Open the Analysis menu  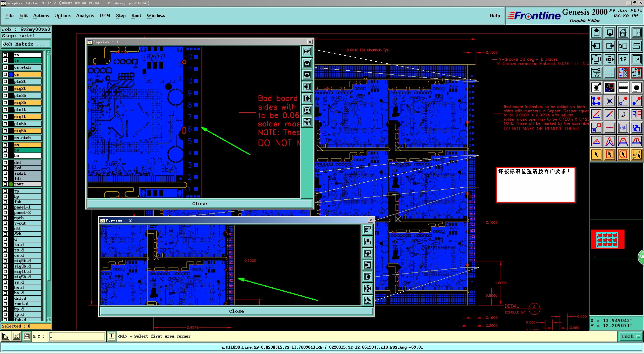[x=85, y=15]
